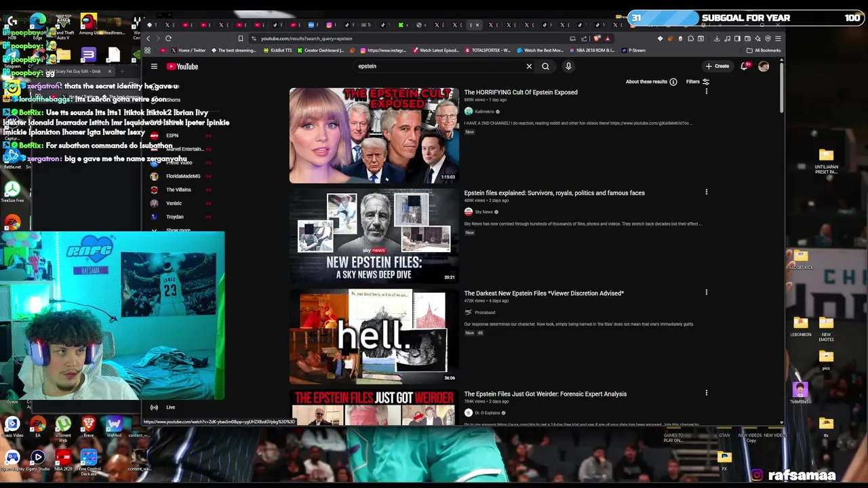Click the bookmark icon beside the address bar
868x488 pixels.
point(240,39)
